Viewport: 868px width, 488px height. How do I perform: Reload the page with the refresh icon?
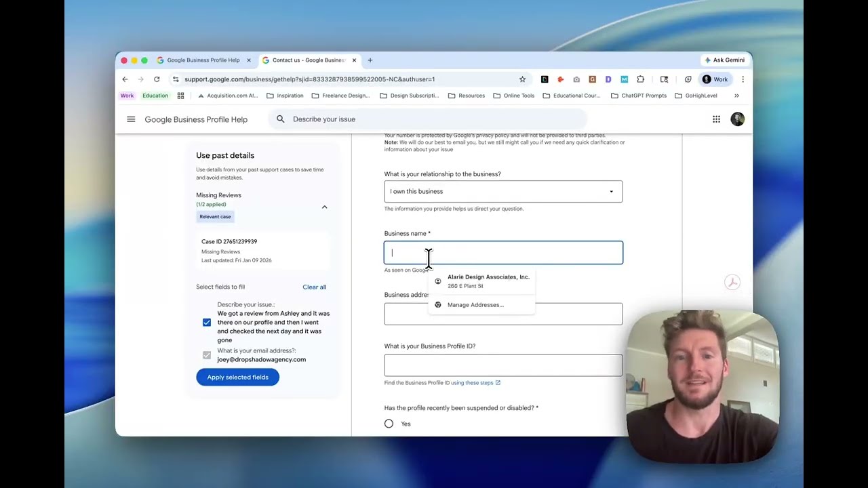pos(157,79)
